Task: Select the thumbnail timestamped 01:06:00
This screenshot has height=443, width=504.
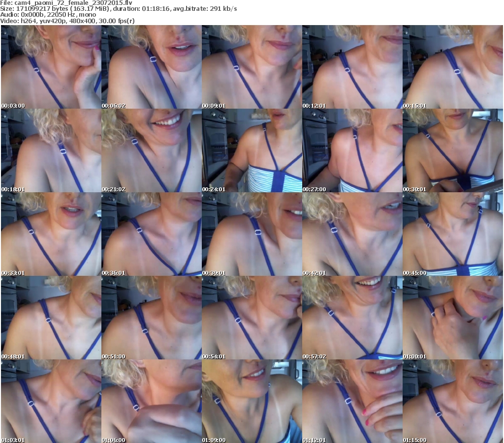Action: (x=152, y=401)
